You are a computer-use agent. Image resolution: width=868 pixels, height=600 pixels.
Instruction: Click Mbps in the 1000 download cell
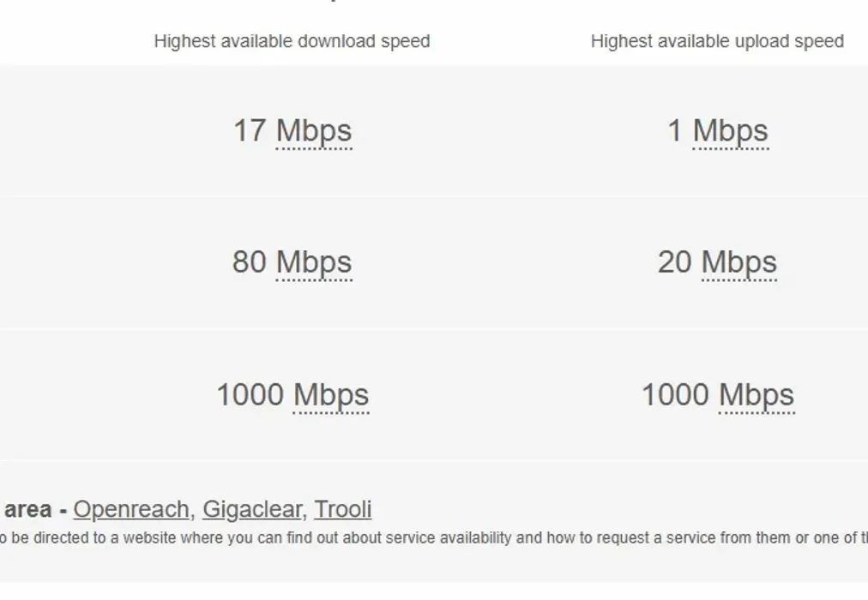(x=331, y=395)
